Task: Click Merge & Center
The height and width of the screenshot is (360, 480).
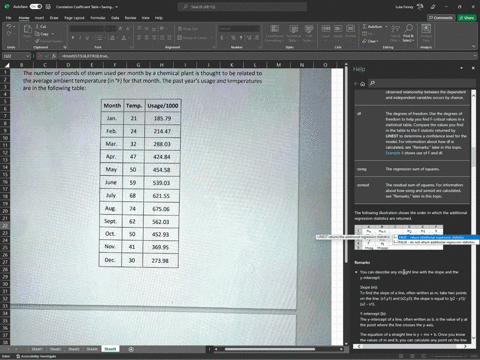Action: pyautogui.click(x=193, y=38)
